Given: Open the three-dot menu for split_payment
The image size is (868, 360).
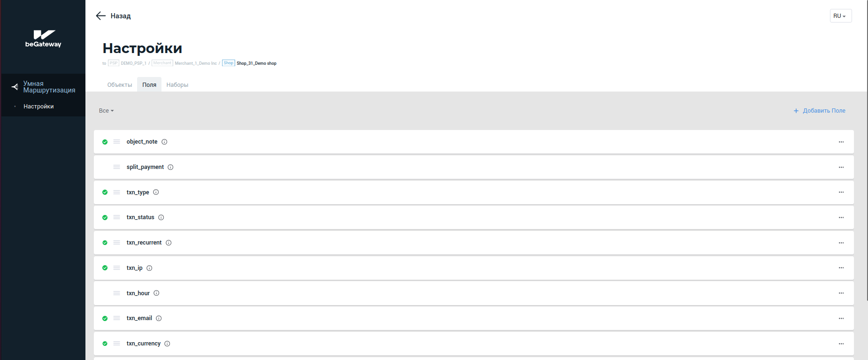Looking at the screenshot, I should point(841,167).
